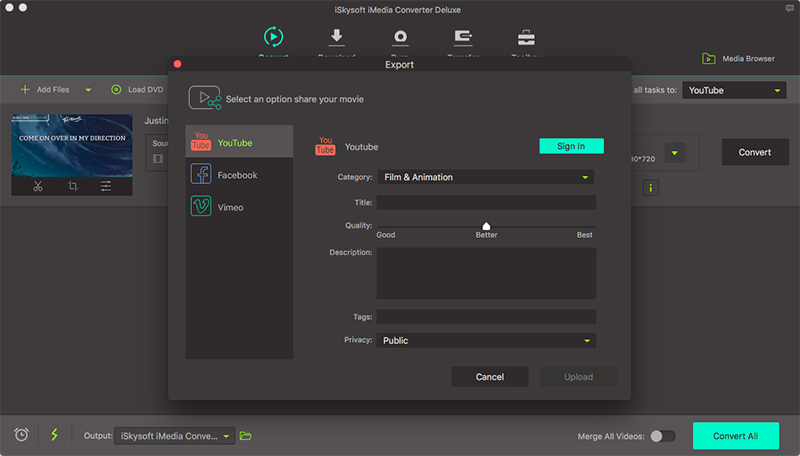
Task: Open effects adjustment sliders icon on thumbnail
Action: (108, 185)
